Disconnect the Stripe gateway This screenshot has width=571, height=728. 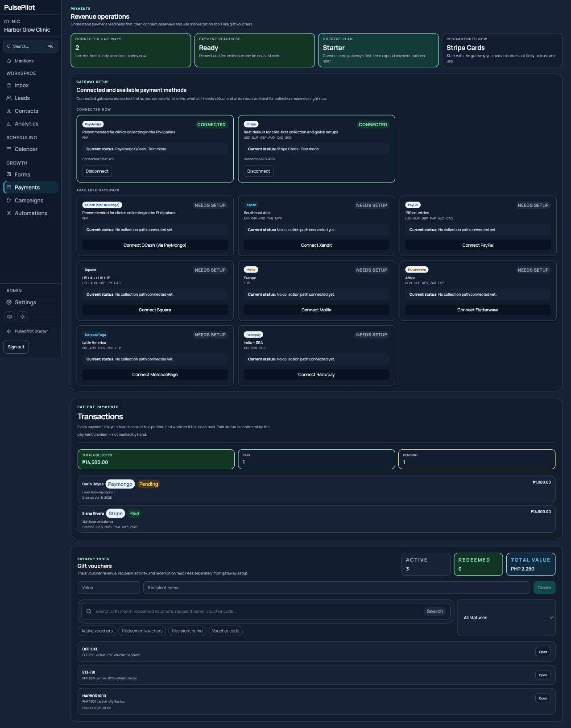coord(258,171)
